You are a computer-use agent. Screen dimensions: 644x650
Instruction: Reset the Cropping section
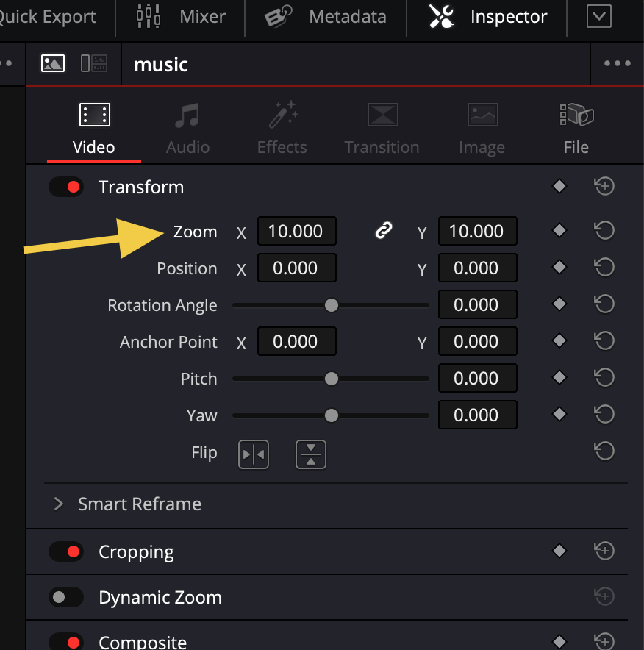click(604, 551)
